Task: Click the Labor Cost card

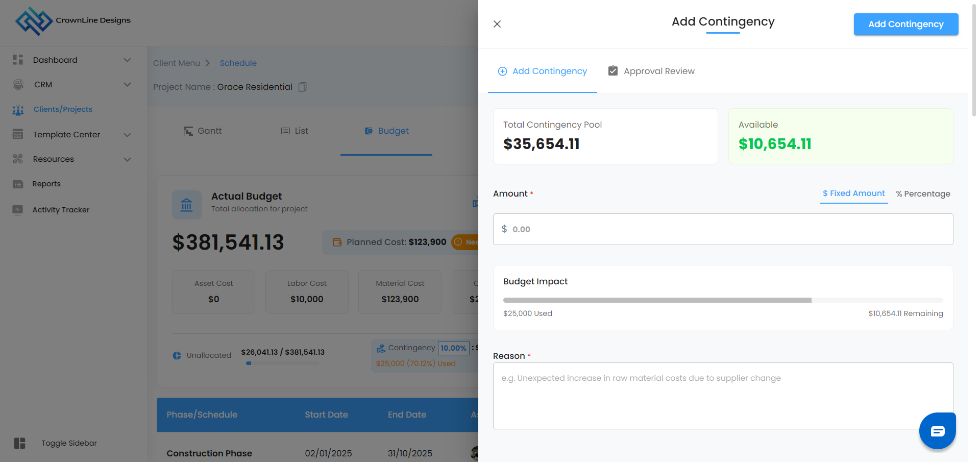Action: coord(307,292)
